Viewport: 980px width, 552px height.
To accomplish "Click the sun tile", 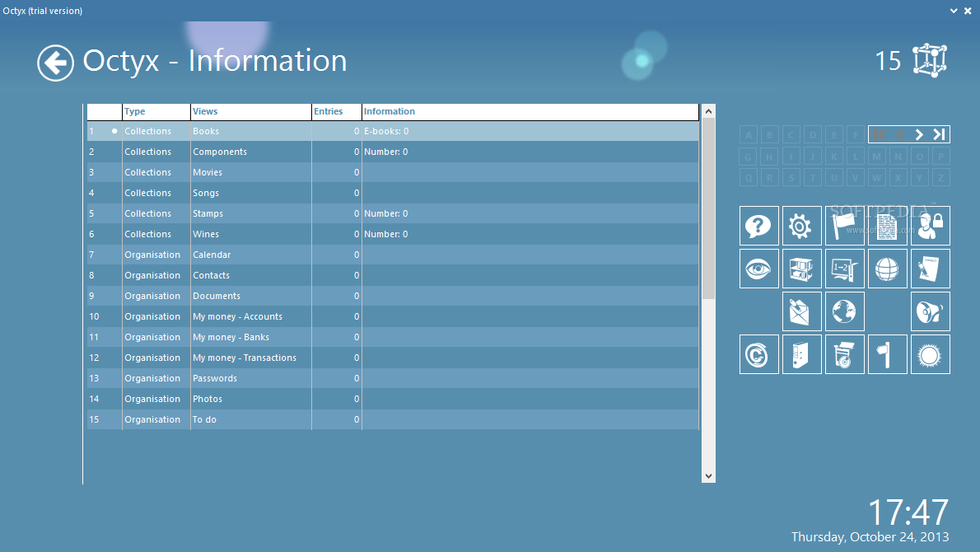I will click(x=931, y=354).
